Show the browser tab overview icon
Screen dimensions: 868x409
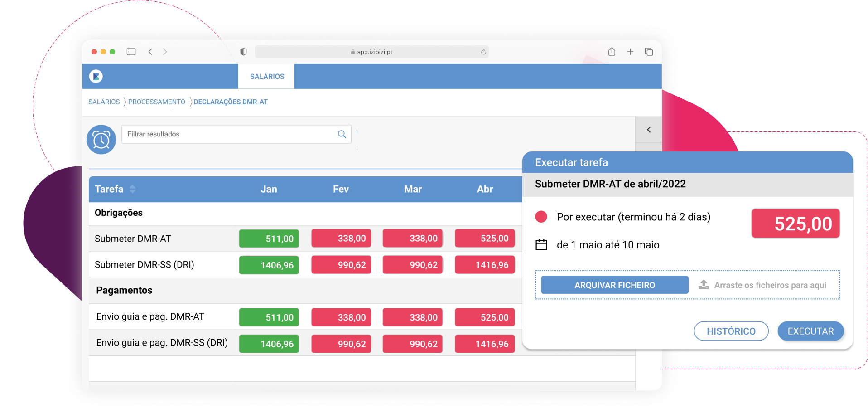(649, 52)
